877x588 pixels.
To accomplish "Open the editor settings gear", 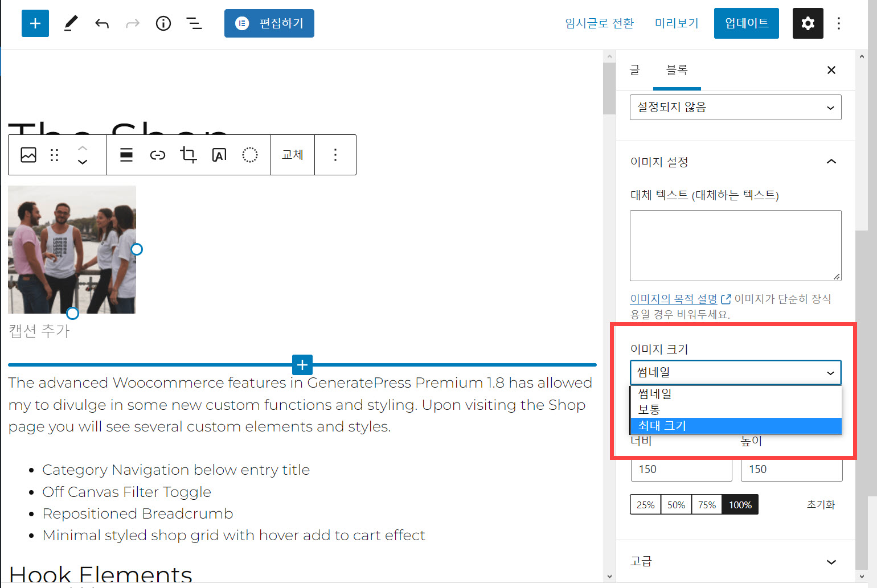I will point(808,23).
